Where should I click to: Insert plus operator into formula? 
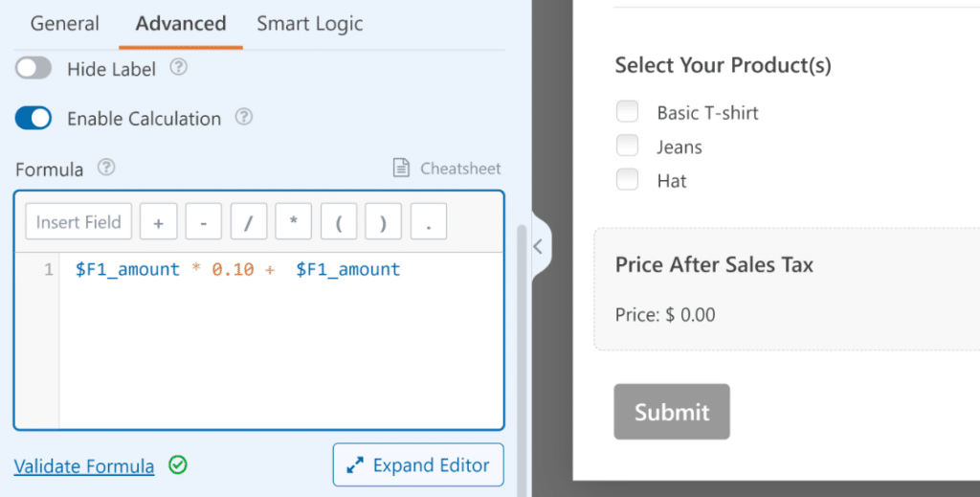pyautogui.click(x=159, y=222)
